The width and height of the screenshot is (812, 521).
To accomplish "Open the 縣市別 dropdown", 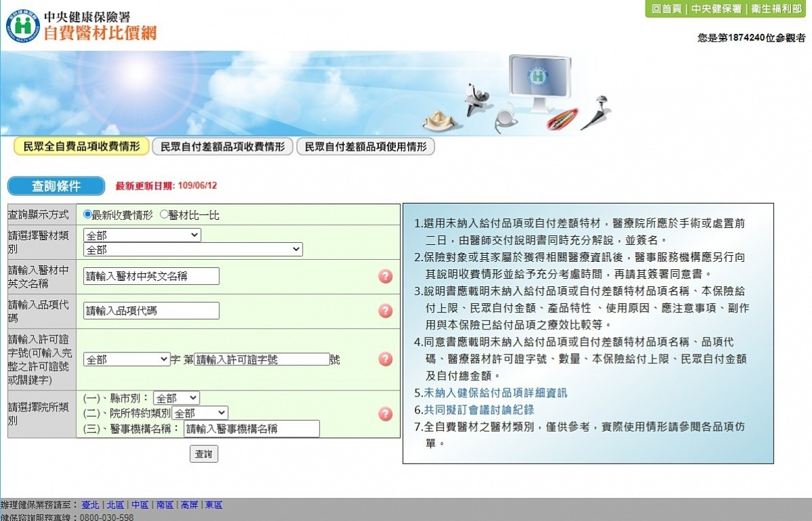I will point(176,398).
